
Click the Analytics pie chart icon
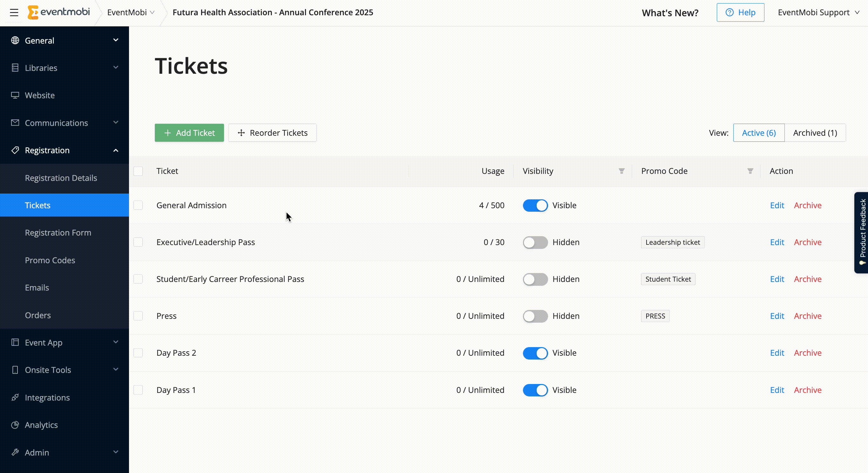click(x=15, y=425)
